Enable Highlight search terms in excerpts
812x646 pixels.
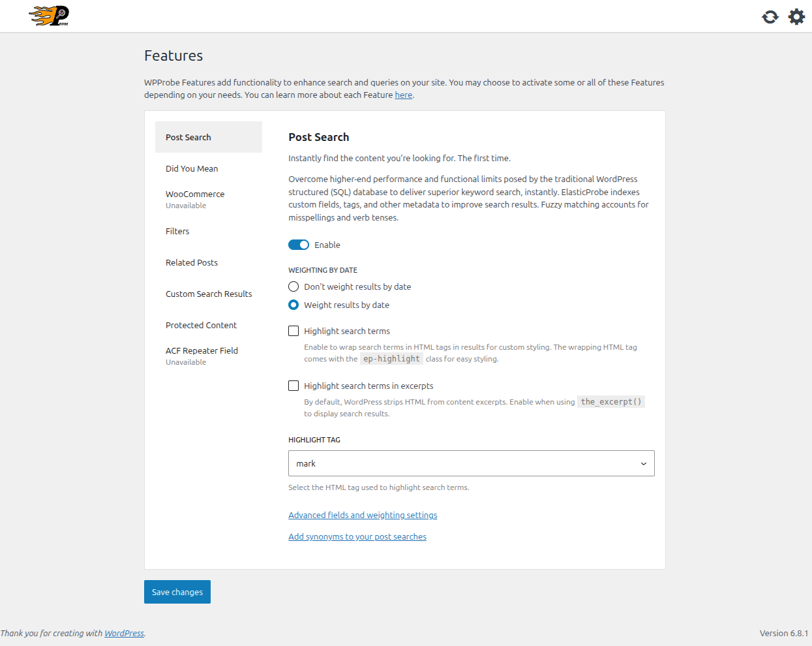click(x=293, y=386)
